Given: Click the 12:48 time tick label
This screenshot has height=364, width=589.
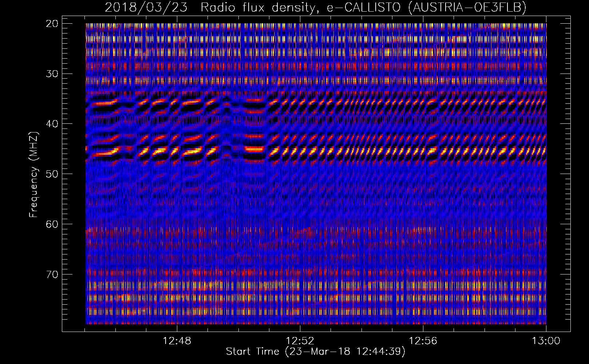Looking at the screenshot, I should (x=177, y=341).
